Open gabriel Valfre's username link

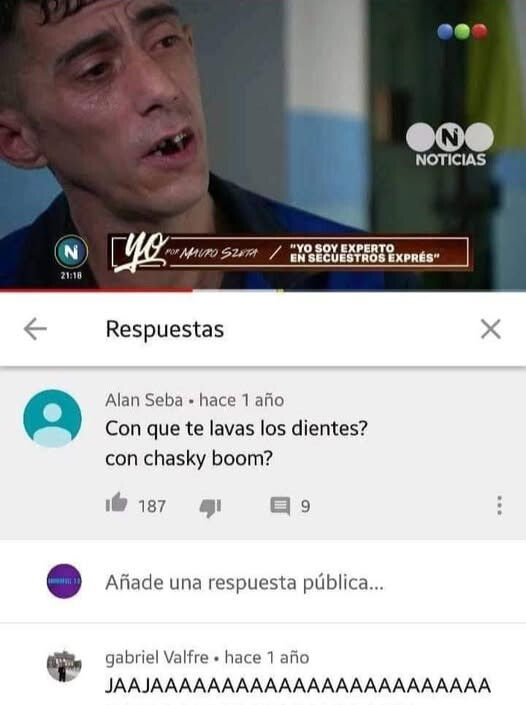click(x=157, y=657)
